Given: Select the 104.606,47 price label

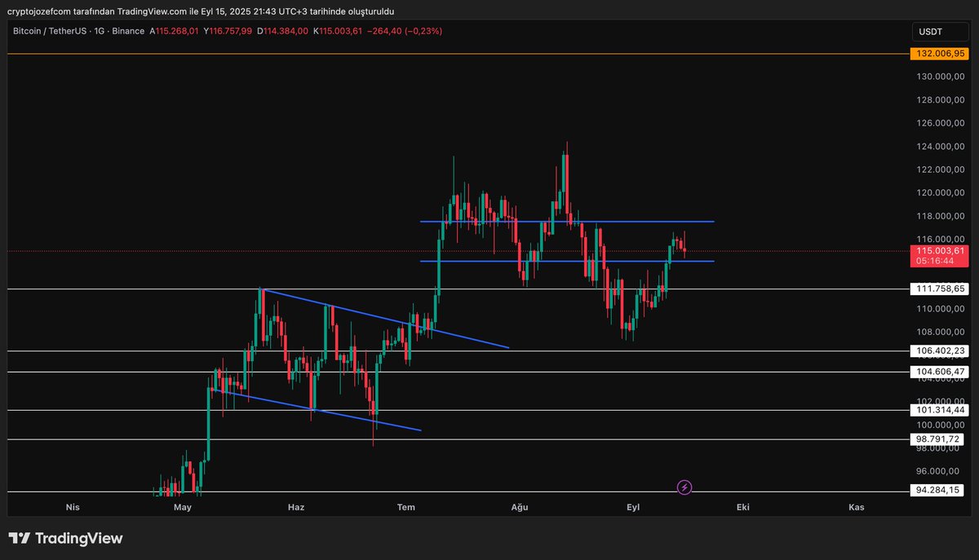Looking at the screenshot, I should pos(938,372).
